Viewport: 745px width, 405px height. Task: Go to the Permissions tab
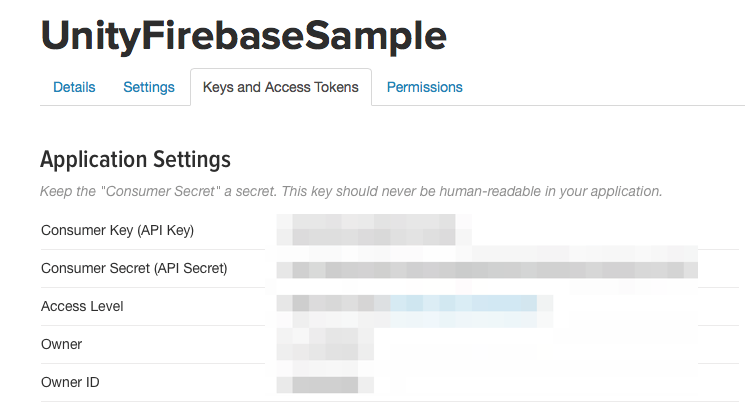point(424,87)
